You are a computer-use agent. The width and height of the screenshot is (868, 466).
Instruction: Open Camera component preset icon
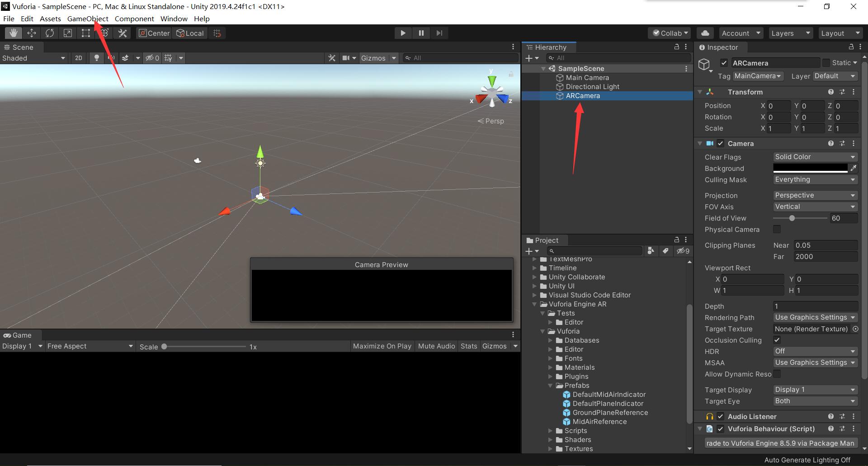842,143
